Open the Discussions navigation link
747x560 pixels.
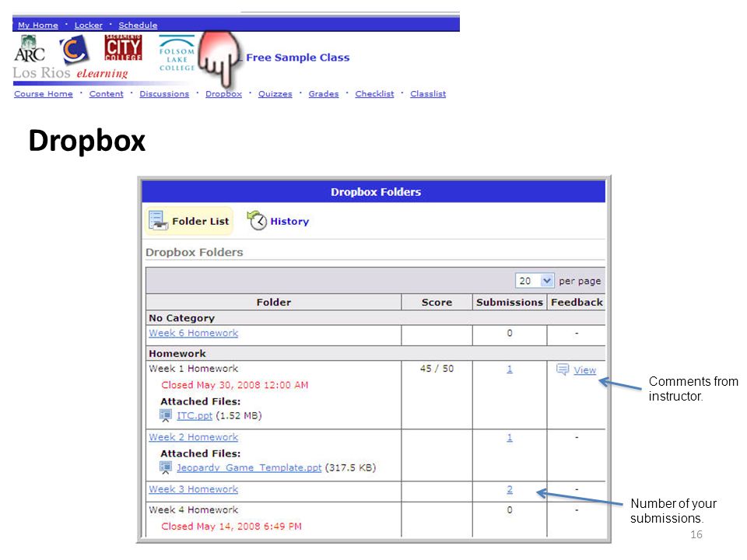coord(164,94)
